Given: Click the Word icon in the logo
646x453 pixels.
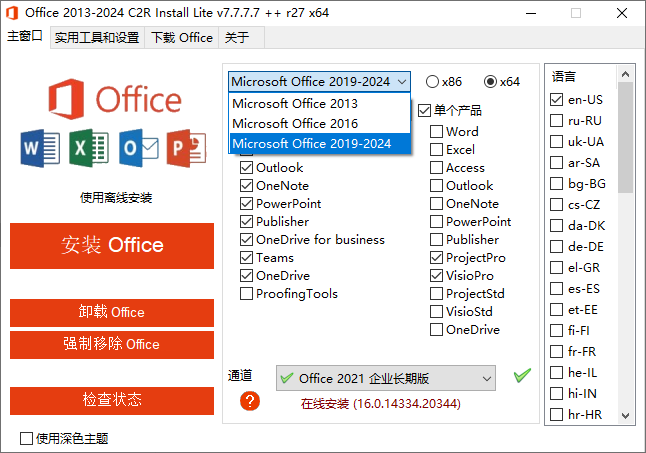Looking at the screenshot, I should pos(41,149).
